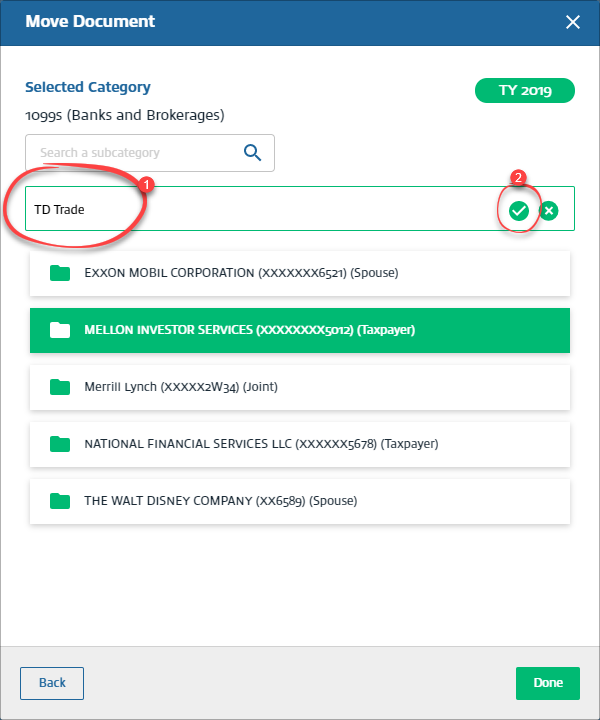Choose Merrill Lynch (Joint) subcategory
The width and height of the screenshot is (600, 720).
pyautogui.click(x=180, y=387)
